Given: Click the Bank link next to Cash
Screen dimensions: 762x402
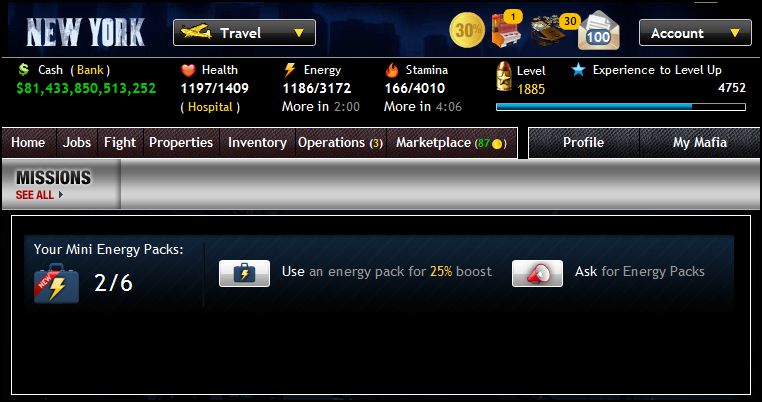Looking at the screenshot, I should coord(90,70).
